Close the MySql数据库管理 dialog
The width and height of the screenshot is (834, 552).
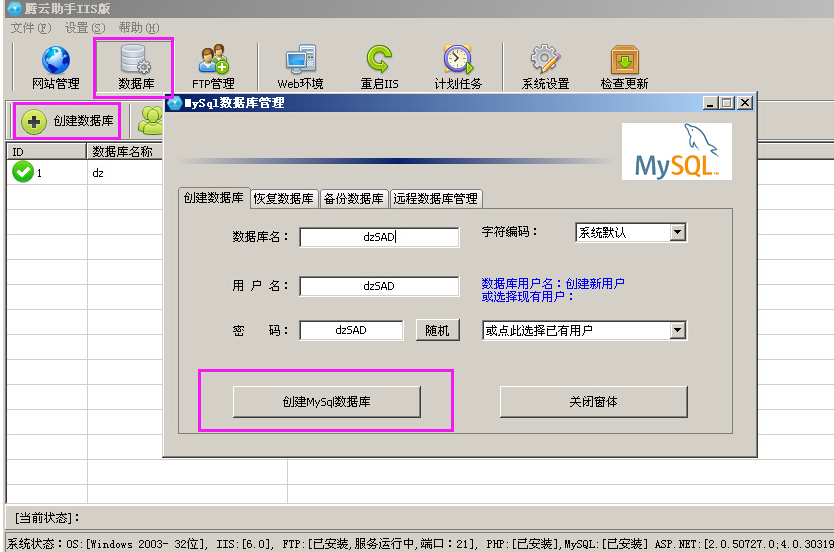coord(745,103)
